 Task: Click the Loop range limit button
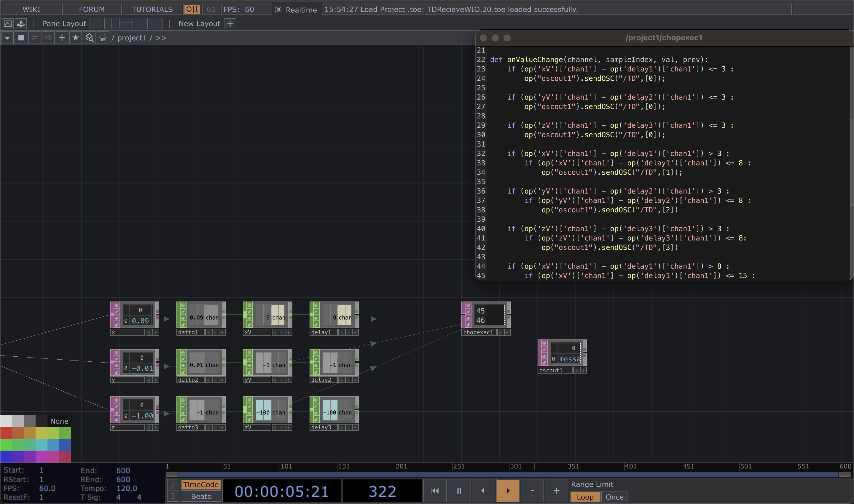click(585, 497)
